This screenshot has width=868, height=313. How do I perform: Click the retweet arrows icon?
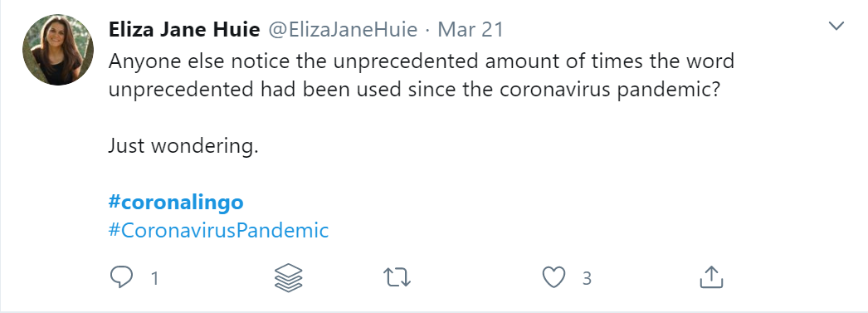point(397,277)
